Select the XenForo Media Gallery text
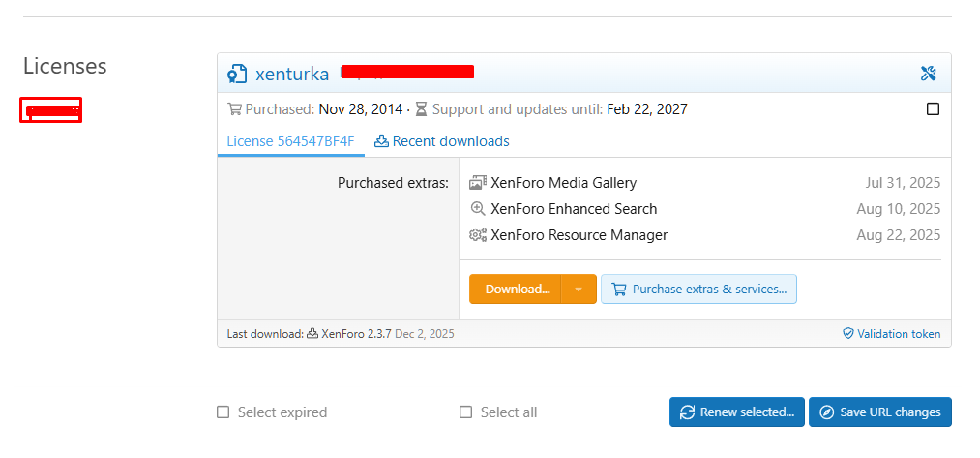 click(564, 183)
